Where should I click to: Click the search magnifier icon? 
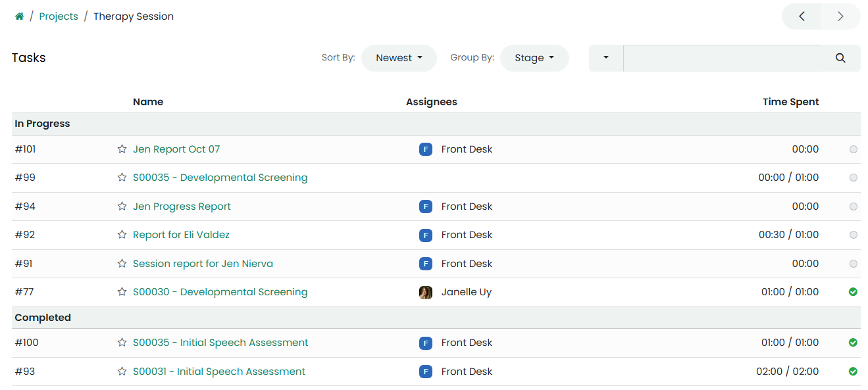pyautogui.click(x=840, y=58)
